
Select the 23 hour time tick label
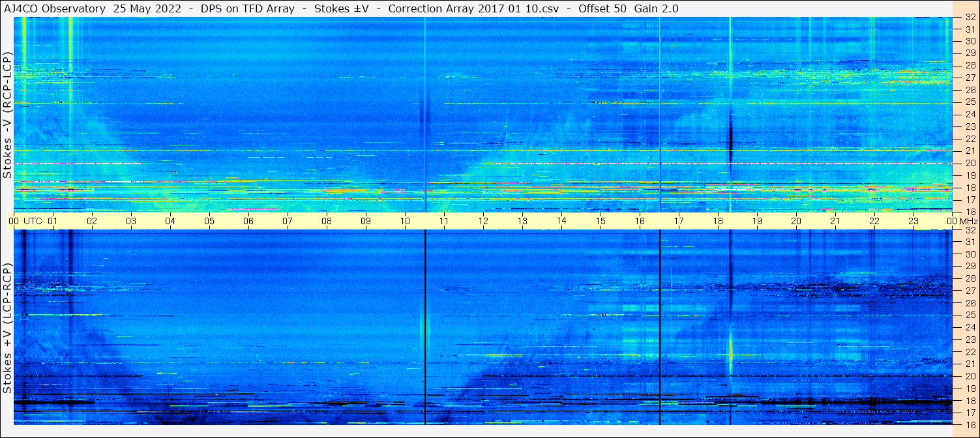coord(913,221)
